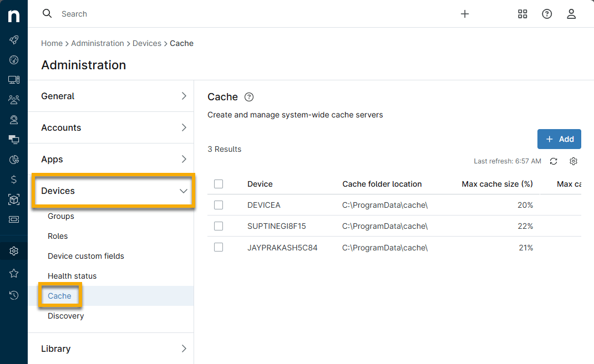Click the rocket icon in left sidebar
The image size is (594, 364).
pyautogui.click(x=14, y=40)
